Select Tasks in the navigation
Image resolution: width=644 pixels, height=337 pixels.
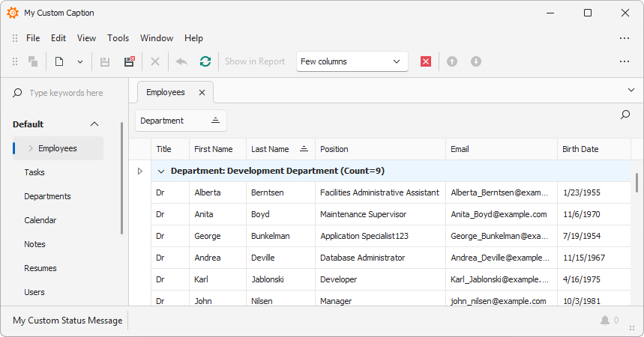(34, 172)
